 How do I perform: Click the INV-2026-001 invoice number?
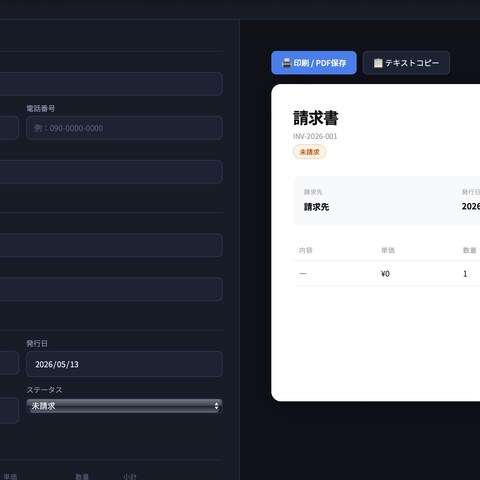pyautogui.click(x=315, y=136)
